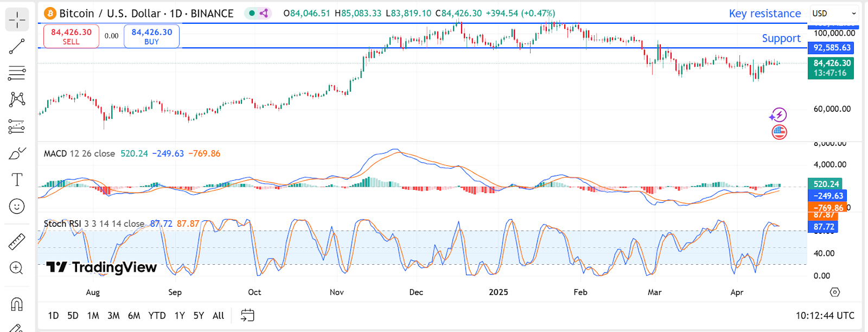
Task: Select the MACD 12 26 close legend
Action: (79, 154)
